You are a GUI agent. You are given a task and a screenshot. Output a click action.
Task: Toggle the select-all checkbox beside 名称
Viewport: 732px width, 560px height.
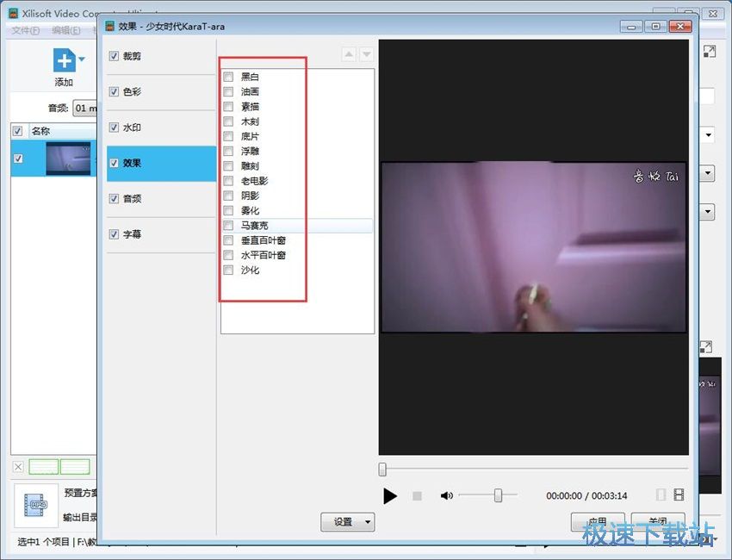(x=18, y=131)
